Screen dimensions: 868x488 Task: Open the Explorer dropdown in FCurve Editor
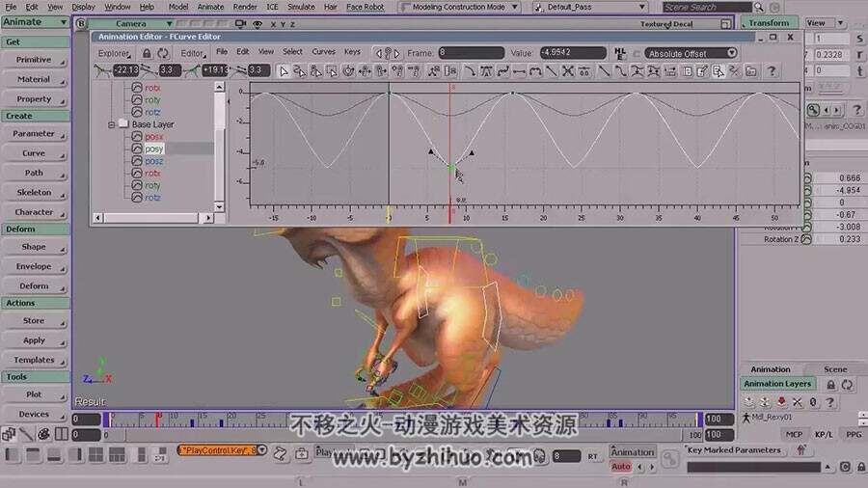pos(114,53)
